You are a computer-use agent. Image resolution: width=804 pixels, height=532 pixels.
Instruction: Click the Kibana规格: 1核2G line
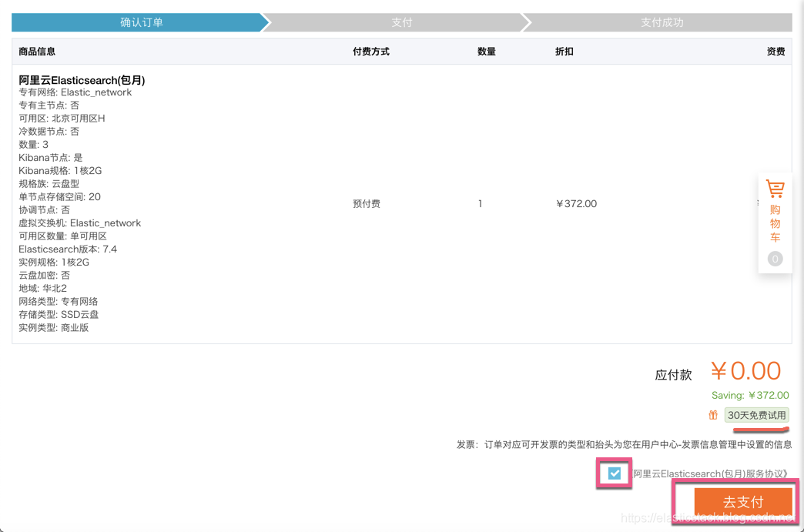click(x=60, y=171)
